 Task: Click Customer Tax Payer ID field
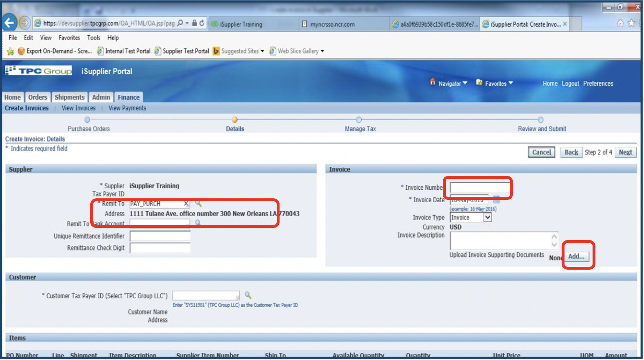click(x=206, y=296)
